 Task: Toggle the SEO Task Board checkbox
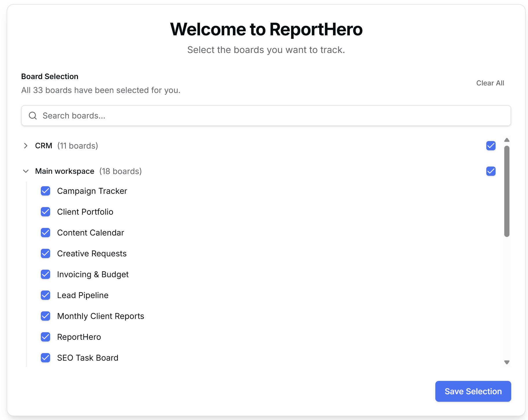45,358
